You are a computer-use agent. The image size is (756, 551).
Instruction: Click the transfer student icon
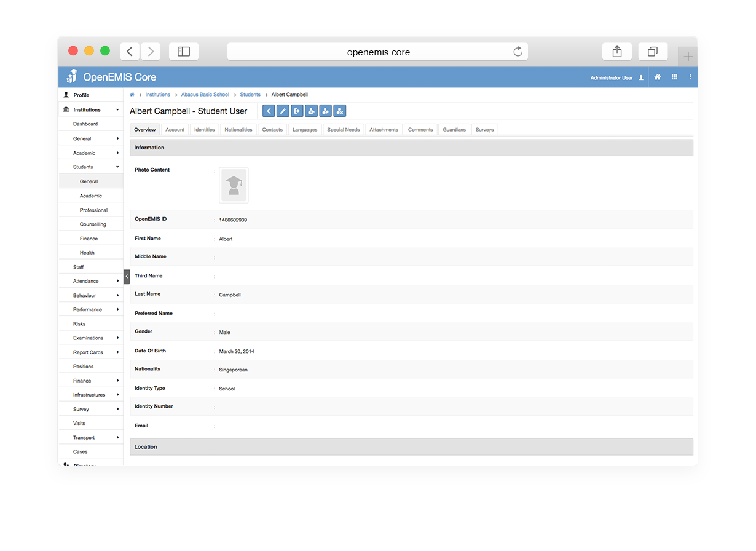pyautogui.click(x=325, y=111)
